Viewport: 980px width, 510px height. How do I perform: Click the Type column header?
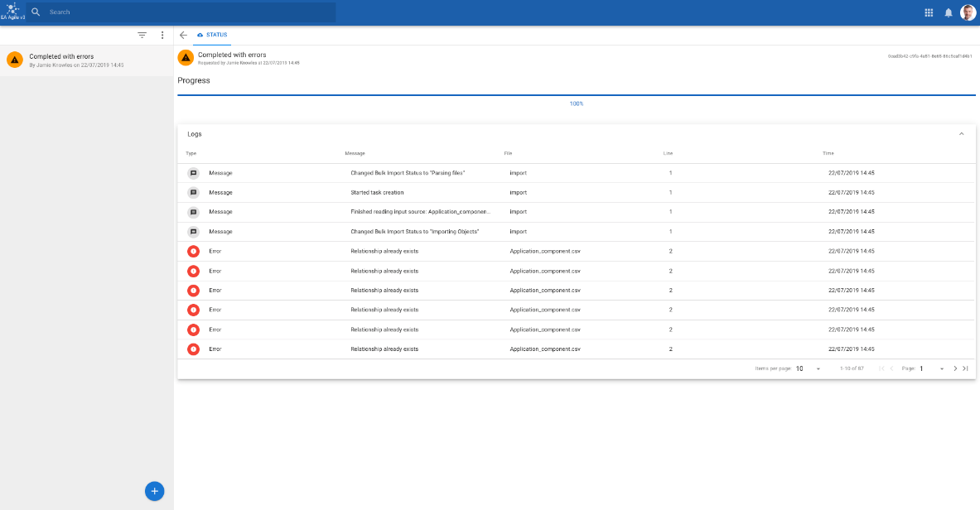coord(191,153)
